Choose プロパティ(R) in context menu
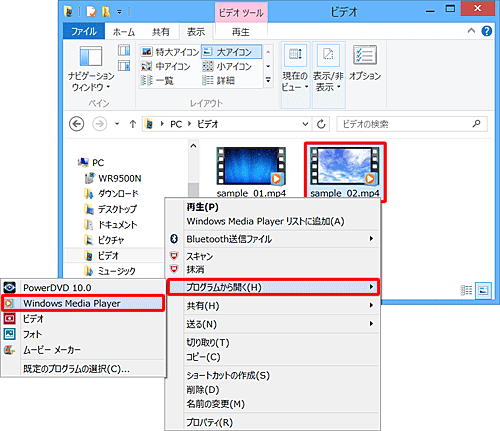Viewport: 500px width, 431px height. [x=273, y=422]
